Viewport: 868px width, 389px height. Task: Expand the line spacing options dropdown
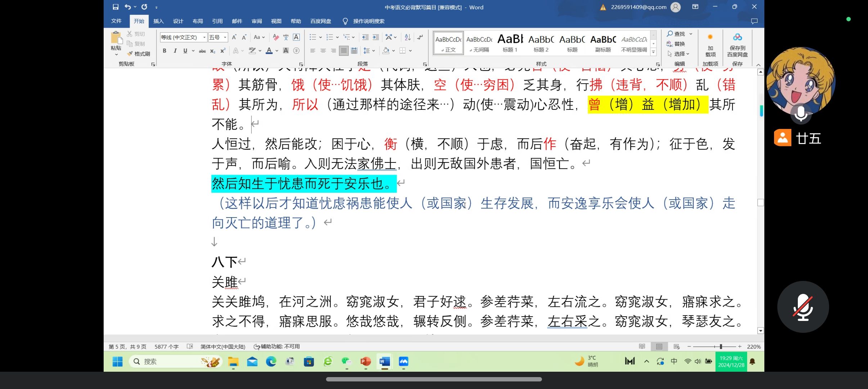coord(374,51)
